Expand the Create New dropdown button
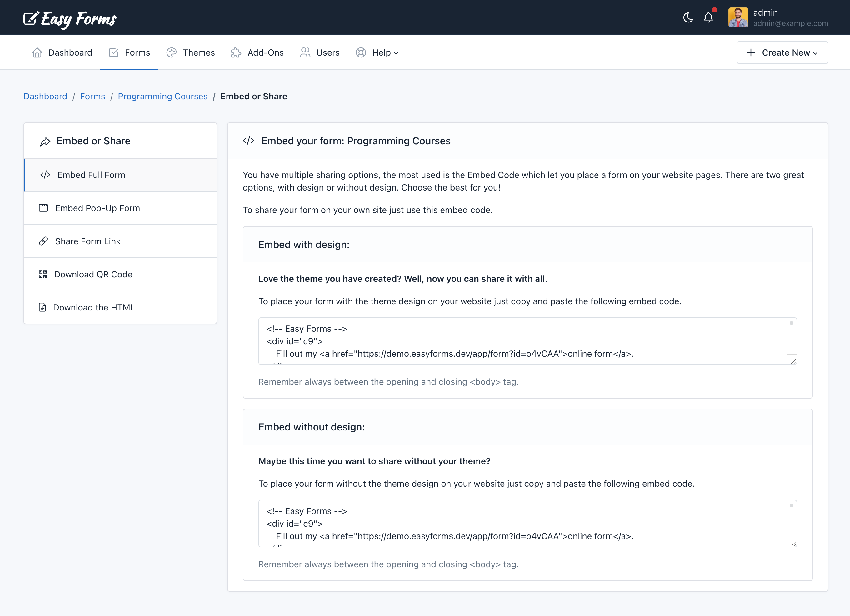This screenshot has height=616, width=850. click(782, 53)
